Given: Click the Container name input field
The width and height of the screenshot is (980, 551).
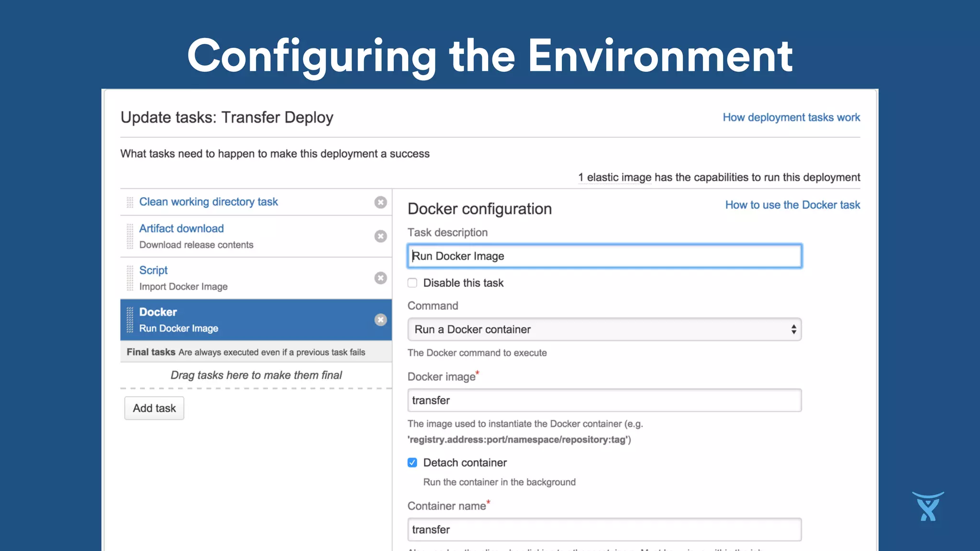Looking at the screenshot, I should point(604,529).
